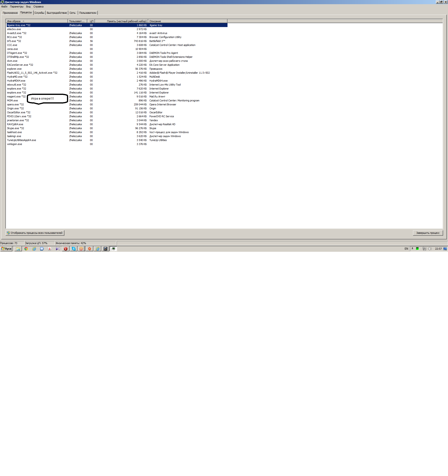The width and height of the screenshot is (448, 476).
Task: Select the HydraMD64.exe process
Action: (x=117, y=81)
